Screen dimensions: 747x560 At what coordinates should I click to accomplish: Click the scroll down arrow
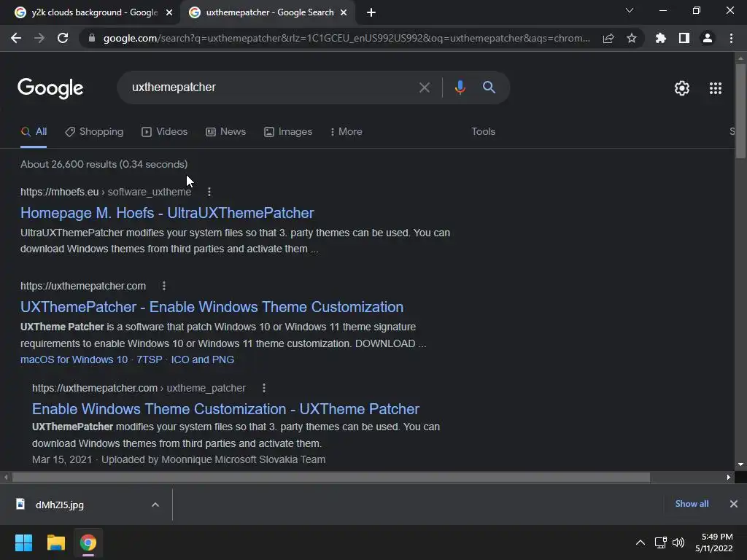click(740, 464)
